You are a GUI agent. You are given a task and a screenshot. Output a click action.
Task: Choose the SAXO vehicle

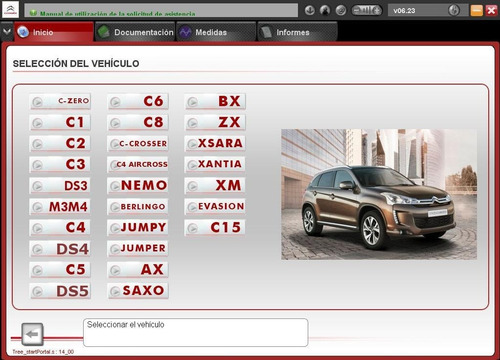tap(138, 291)
